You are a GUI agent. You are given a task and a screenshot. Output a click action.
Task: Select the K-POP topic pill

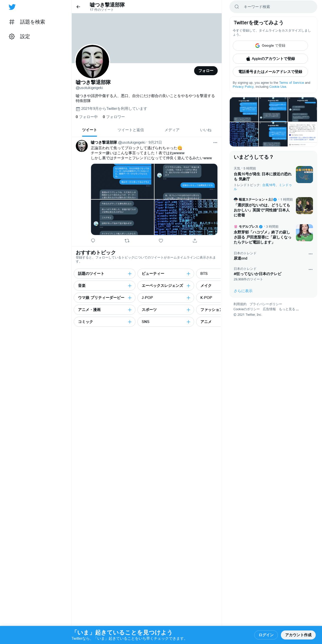208,298
